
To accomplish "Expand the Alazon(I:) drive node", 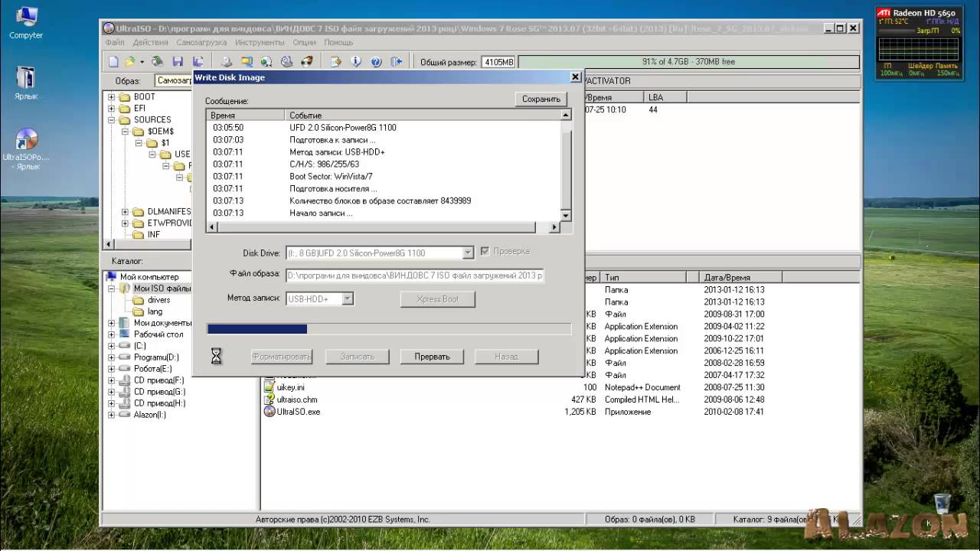I will [111, 415].
